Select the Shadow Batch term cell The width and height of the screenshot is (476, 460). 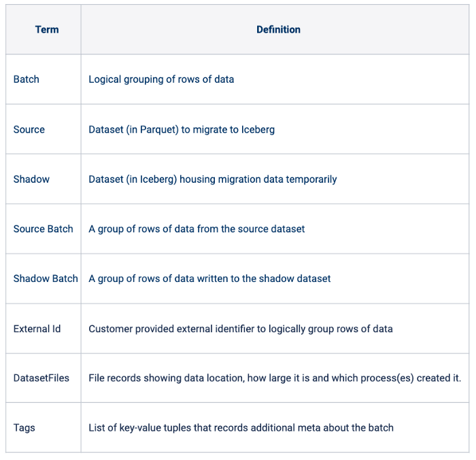pyautogui.click(x=46, y=279)
